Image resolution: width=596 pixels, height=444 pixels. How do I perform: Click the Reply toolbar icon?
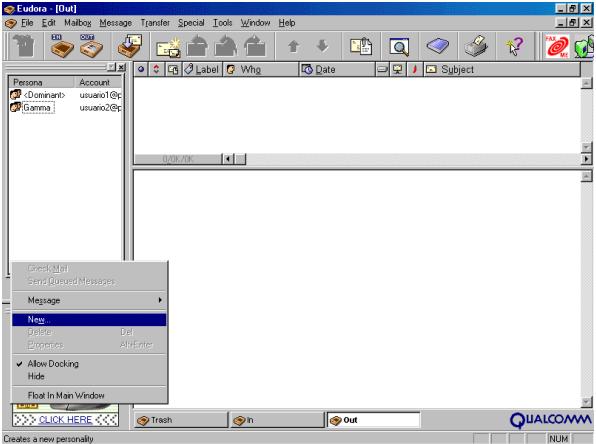tap(197, 46)
